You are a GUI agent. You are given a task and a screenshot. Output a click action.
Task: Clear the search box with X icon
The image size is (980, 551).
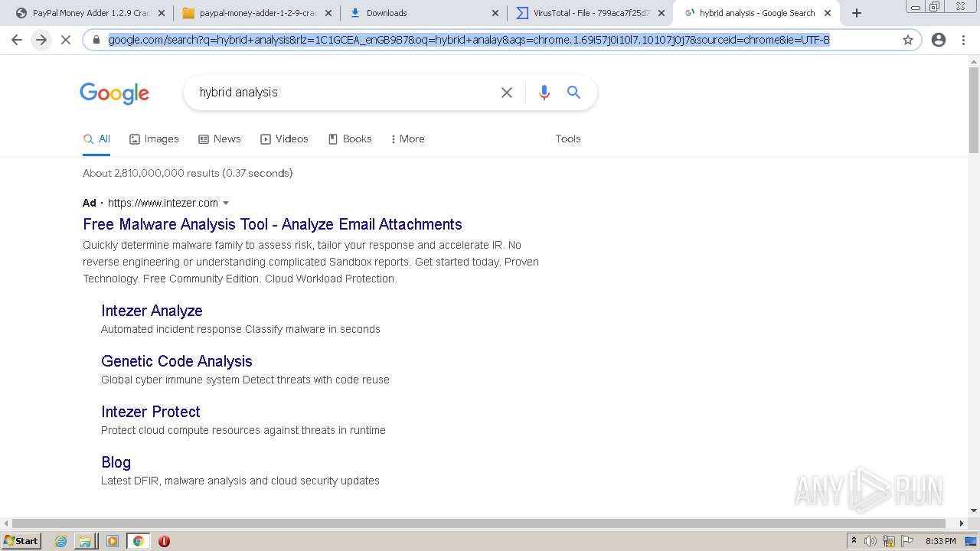[507, 93]
